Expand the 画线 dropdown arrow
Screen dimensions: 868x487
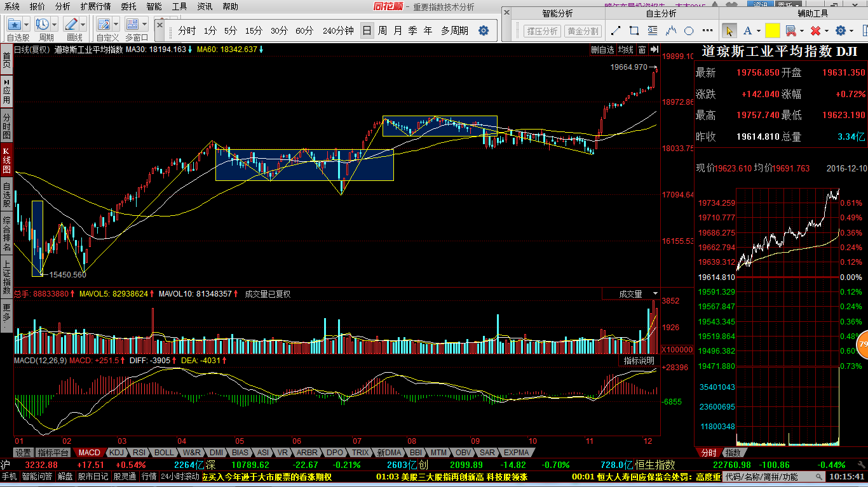point(83,25)
